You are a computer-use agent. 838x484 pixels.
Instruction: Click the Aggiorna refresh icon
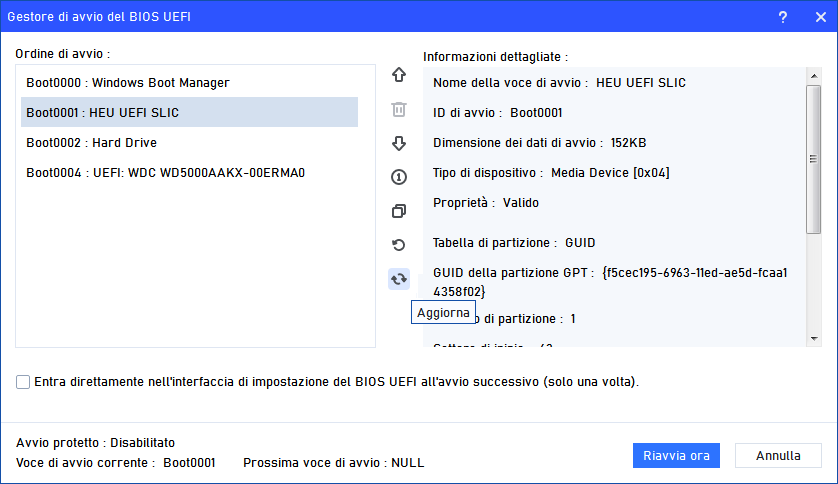pos(399,279)
